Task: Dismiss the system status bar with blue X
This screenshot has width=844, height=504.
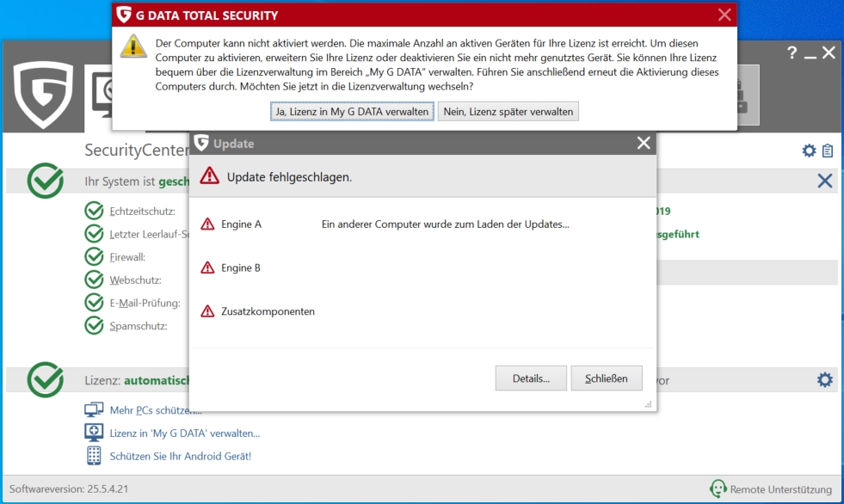Action: (824, 181)
